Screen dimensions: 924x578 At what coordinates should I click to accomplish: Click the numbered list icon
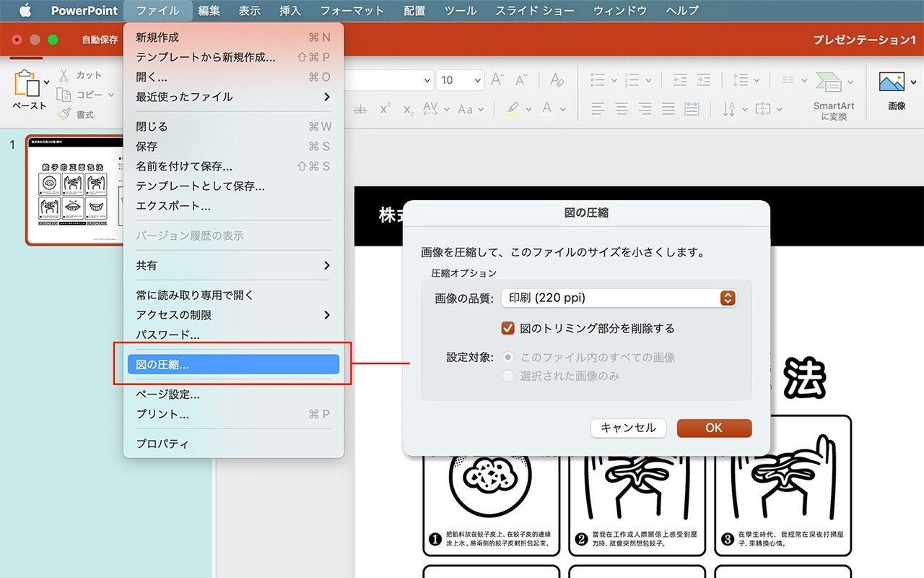pyautogui.click(x=632, y=79)
